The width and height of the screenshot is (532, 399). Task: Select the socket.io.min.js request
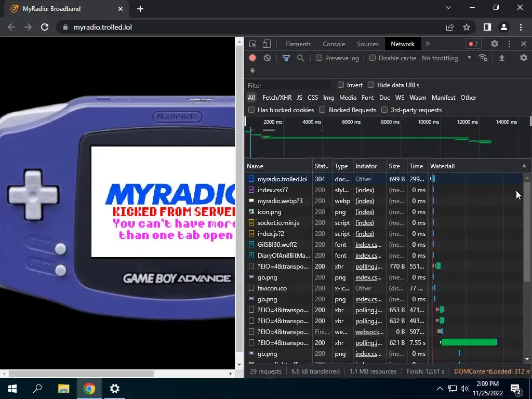pyautogui.click(x=384, y=222)
